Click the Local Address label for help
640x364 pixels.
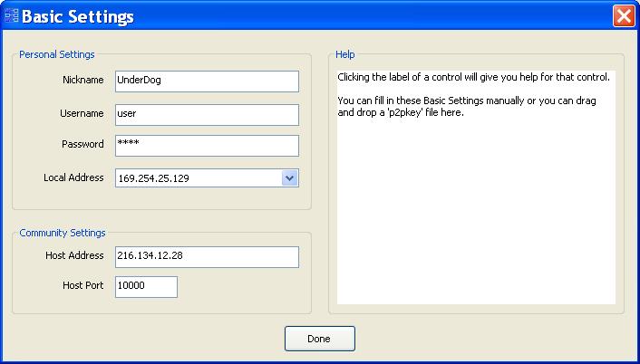tap(73, 177)
